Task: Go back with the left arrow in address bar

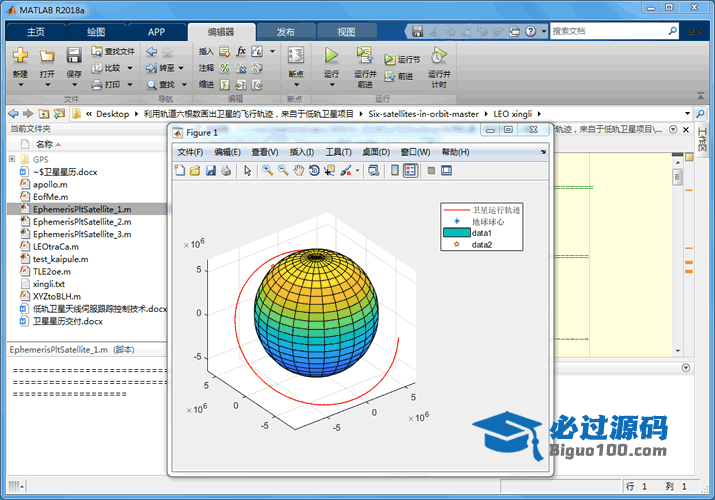Action: pos(14,113)
